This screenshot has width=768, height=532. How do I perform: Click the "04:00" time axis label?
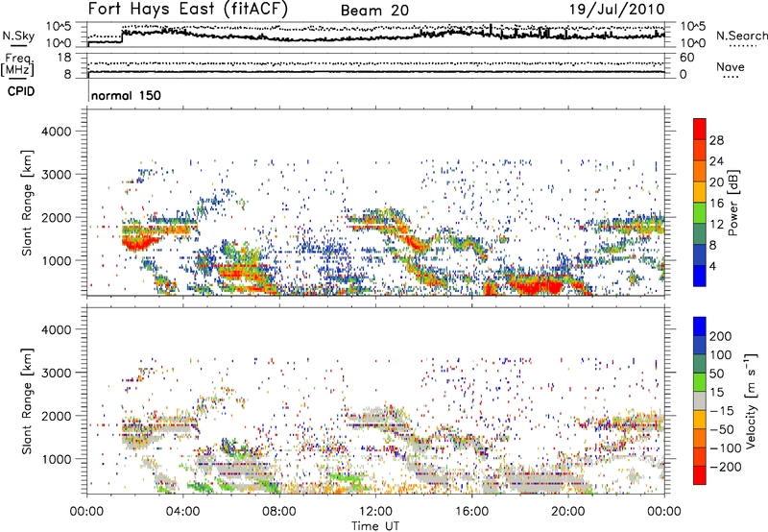pyautogui.click(x=182, y=512)
